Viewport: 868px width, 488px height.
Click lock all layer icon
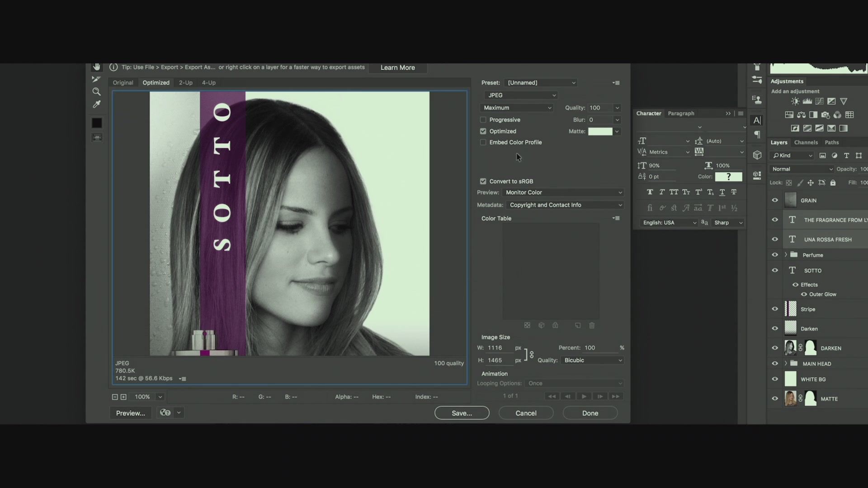point(833,183)
